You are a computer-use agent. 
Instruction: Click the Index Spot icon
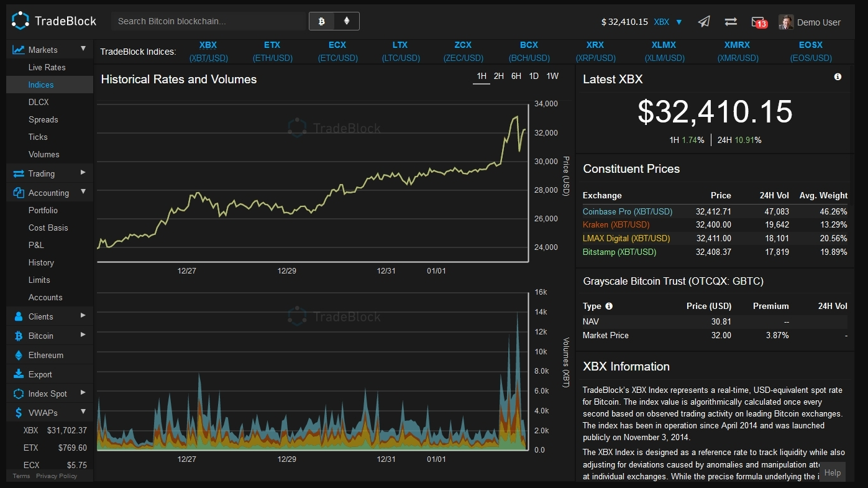(x=18, y=394)
